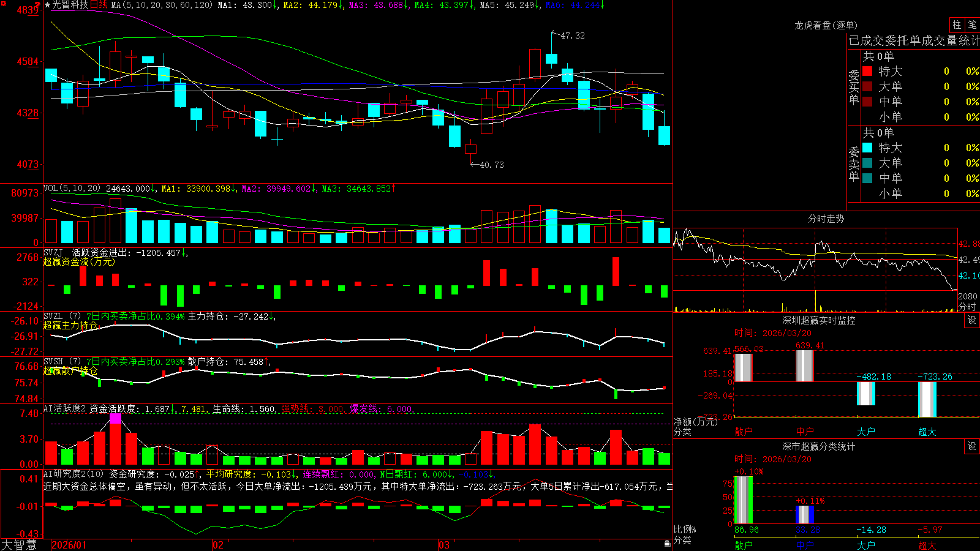This screenshot has height=551, width=980.
Task: Click the 强势线: 3.000 label
Action: [x=313, y=408]
